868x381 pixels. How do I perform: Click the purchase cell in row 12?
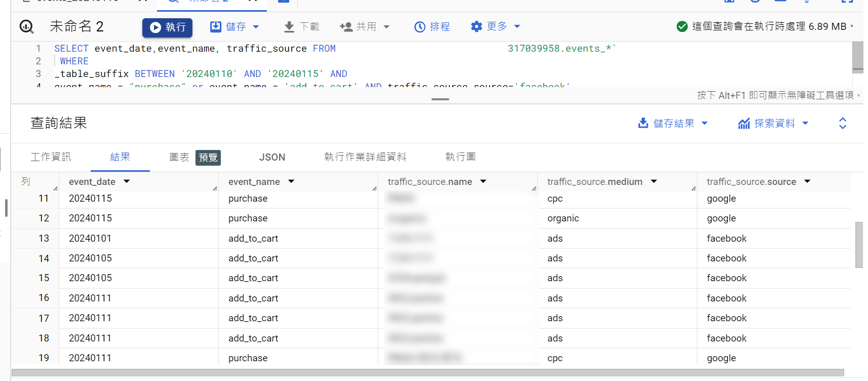point(248,218)
